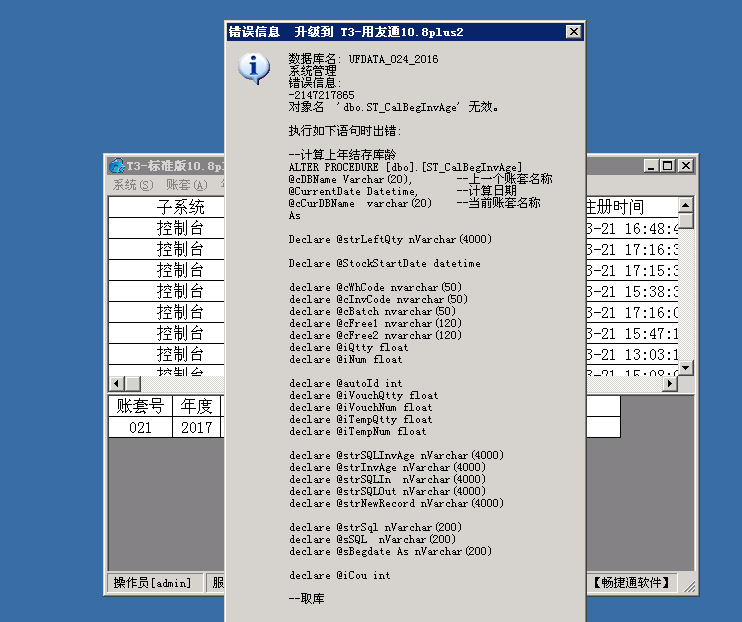The width and height of the screenshot is (742, 622).
Task: Click the 子系统 column header
Action: pyautogui.click(x=167, y=207)
